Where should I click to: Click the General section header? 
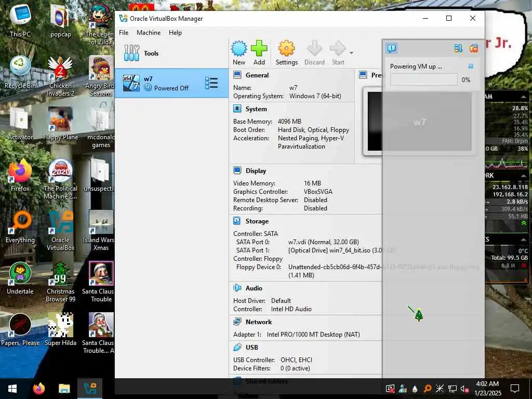257,75
